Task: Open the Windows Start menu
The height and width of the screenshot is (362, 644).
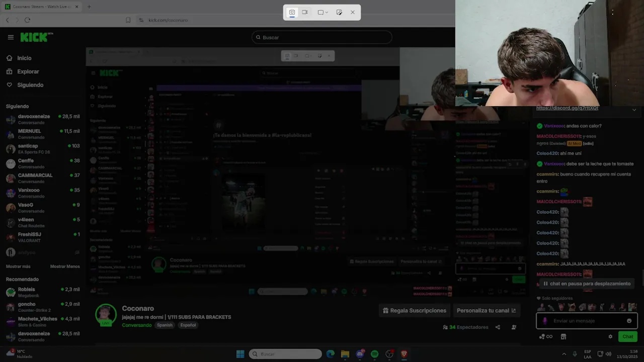Action: coord(240,354)
